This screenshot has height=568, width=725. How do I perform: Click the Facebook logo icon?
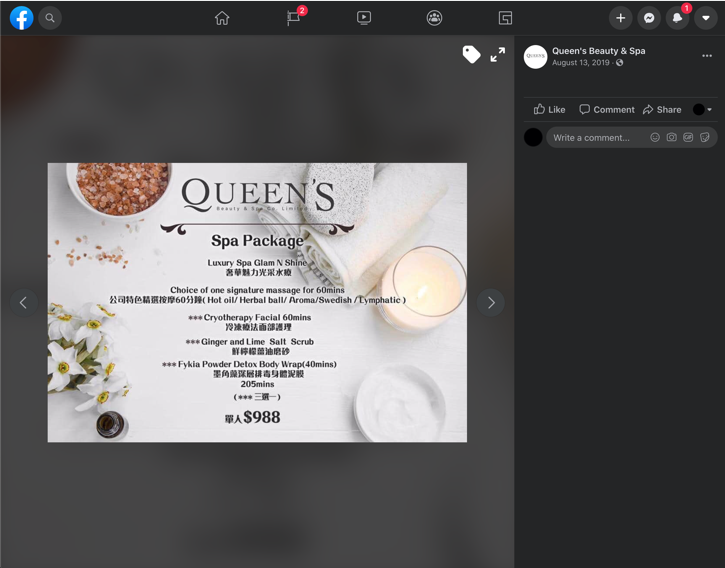[x=22, y=18]
